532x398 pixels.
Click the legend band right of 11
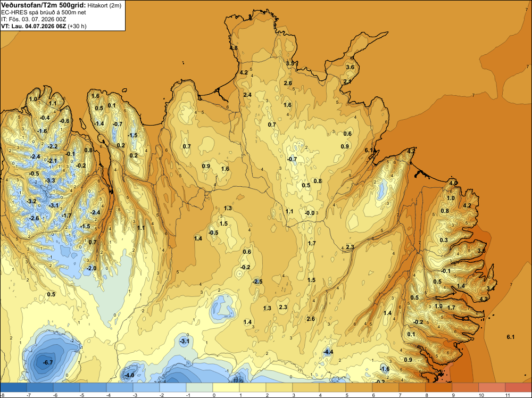click(518, 387)
